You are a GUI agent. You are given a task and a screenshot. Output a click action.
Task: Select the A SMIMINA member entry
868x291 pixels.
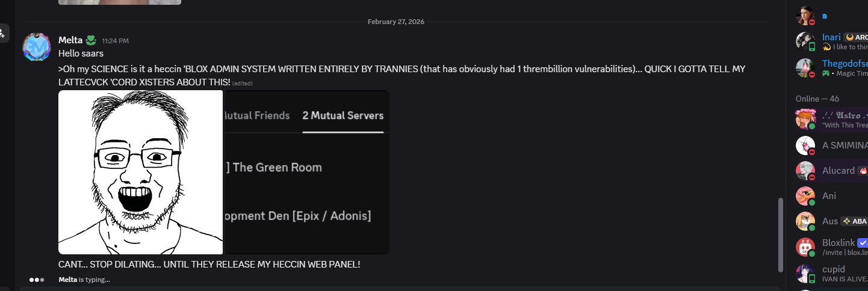point(845,145)
